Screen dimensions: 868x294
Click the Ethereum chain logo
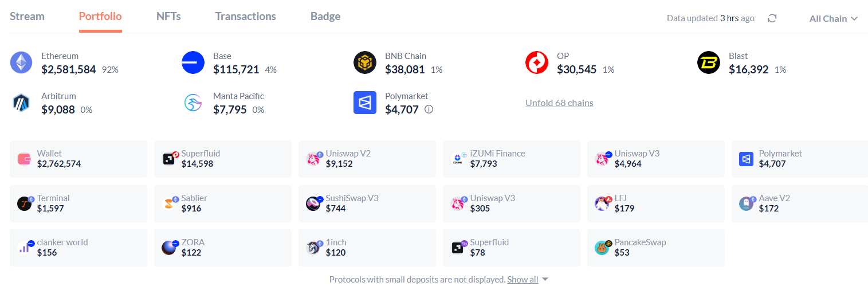point(21,62)
